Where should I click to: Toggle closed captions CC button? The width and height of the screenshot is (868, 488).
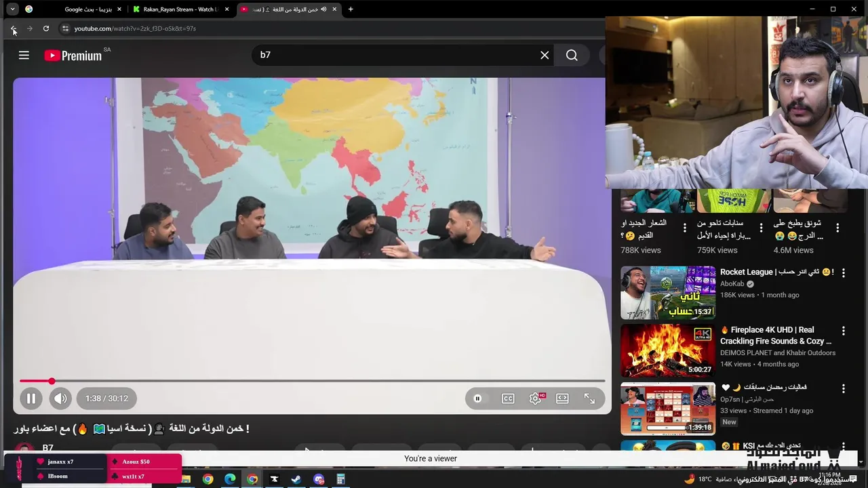pos(508,399)
